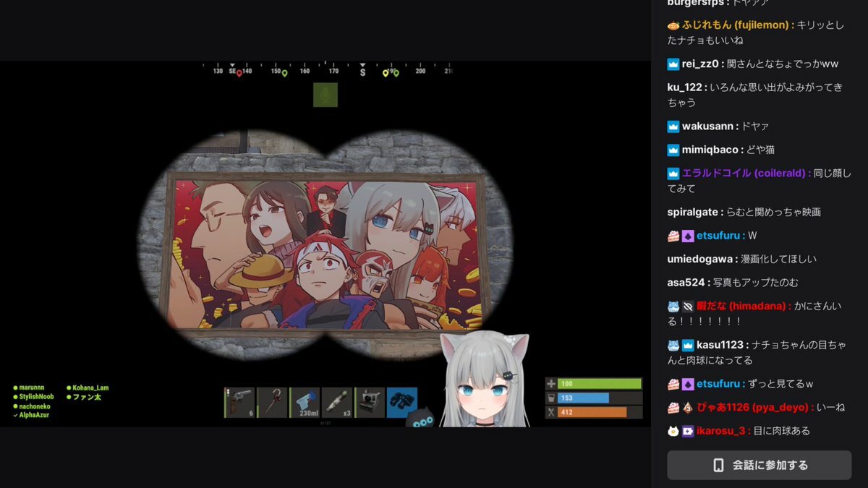Open rei_zz0's chat profile
The image size is (868, 488).
point(700,64)
